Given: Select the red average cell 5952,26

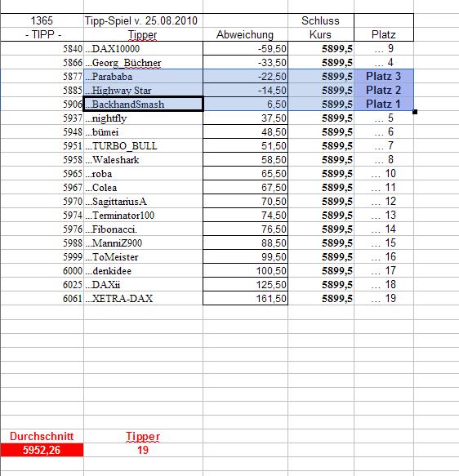Looking at the screenshot, I should point(42,450).
